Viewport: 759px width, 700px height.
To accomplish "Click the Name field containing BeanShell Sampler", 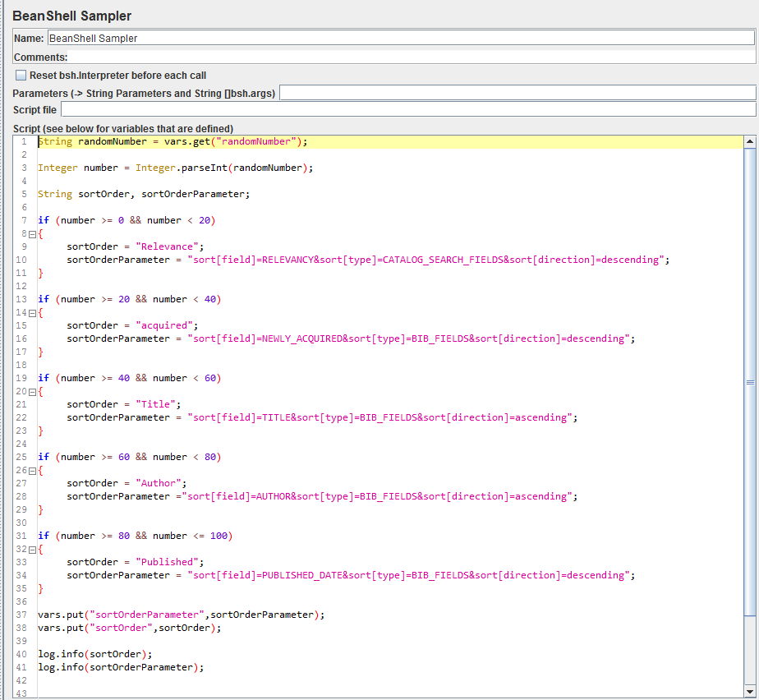I will coord(246,37).
